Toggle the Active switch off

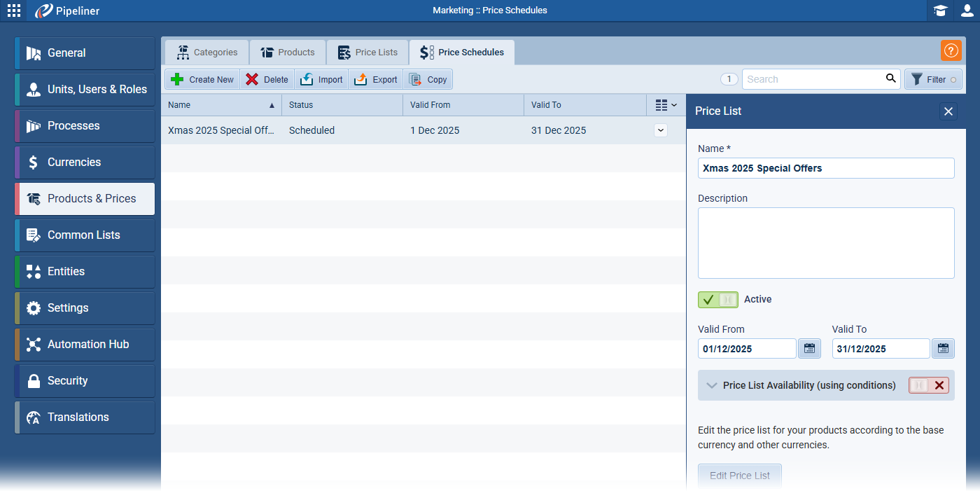[717, 299]
